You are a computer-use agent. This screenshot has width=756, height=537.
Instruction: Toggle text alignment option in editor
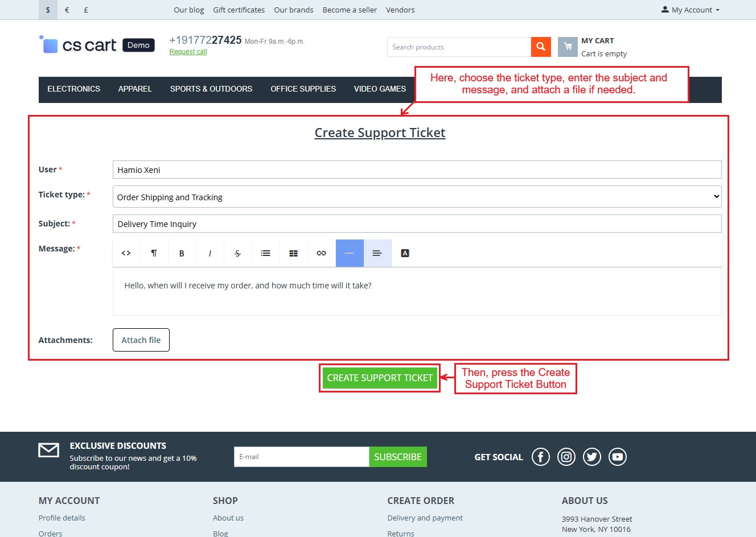coord(377,253)
